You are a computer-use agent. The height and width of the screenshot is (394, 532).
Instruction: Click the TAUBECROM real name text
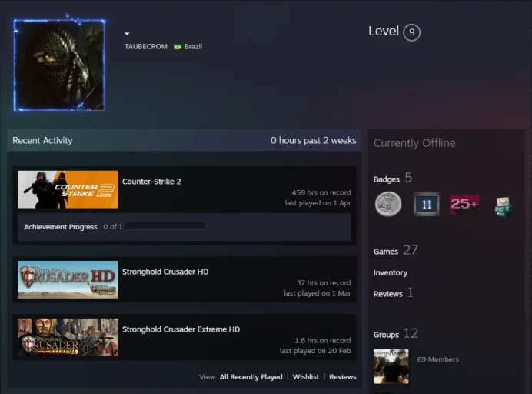pyautogui.click(x=146, y=46)
